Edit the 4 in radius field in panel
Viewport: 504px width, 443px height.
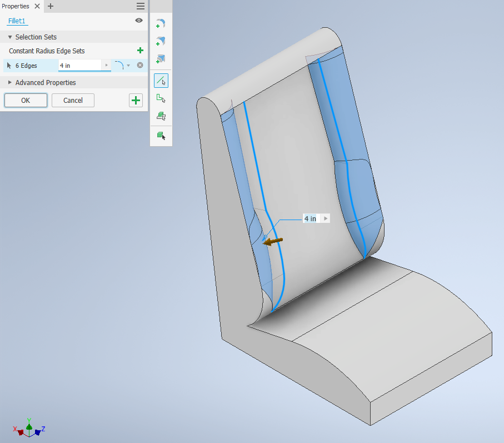tap(80, 66)
